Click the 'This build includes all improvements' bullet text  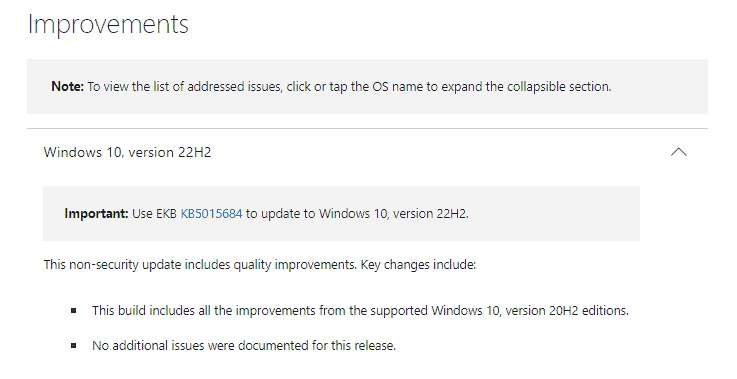(360, 310)
